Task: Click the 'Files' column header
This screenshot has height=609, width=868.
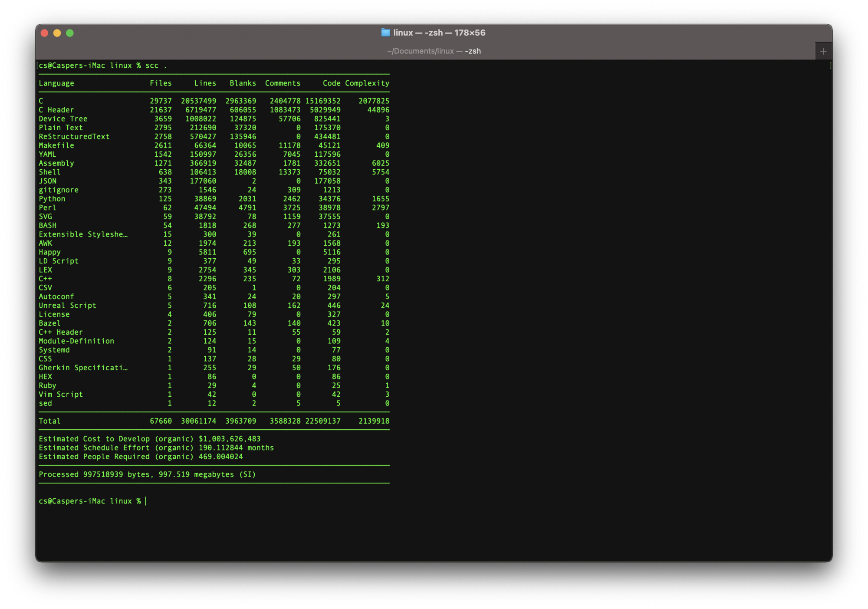Action: pos(161,83)
